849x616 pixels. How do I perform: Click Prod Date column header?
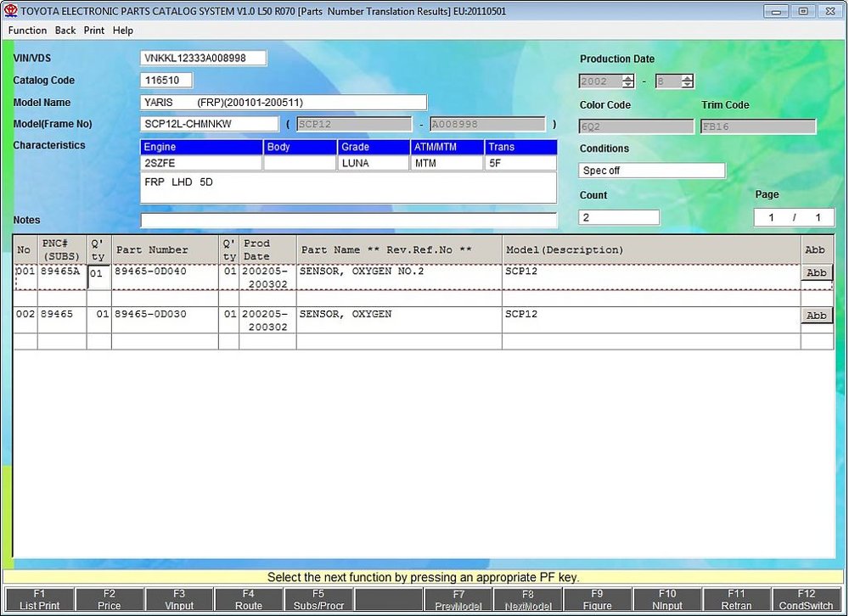(267, 249)
